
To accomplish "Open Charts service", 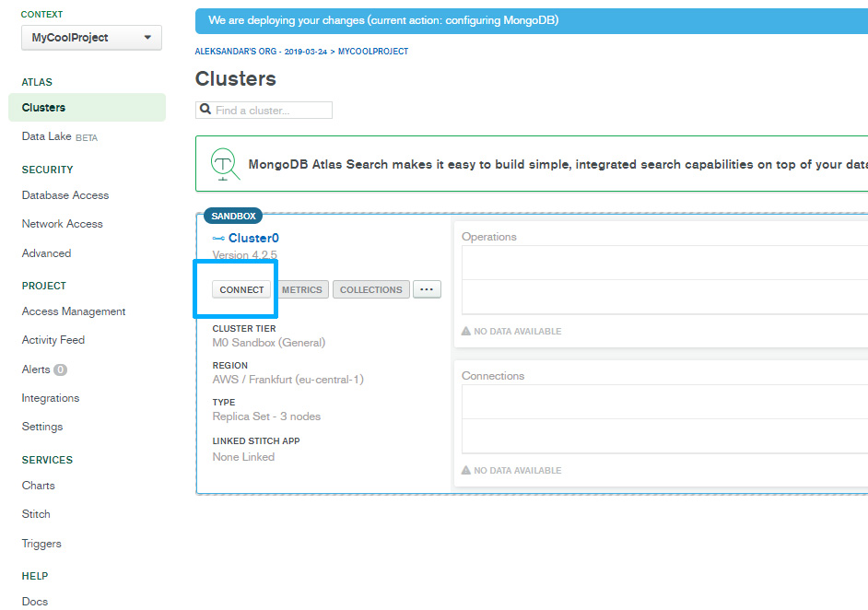I will [x=38, y=486].
